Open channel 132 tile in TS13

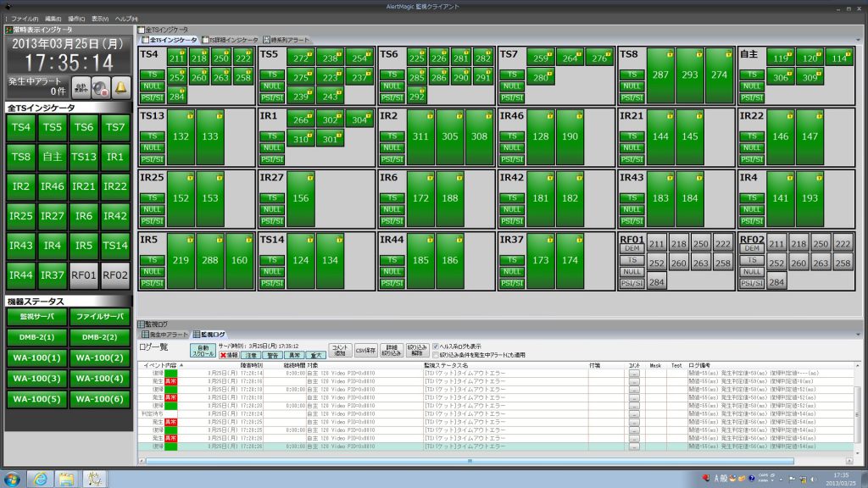point(181,136)
